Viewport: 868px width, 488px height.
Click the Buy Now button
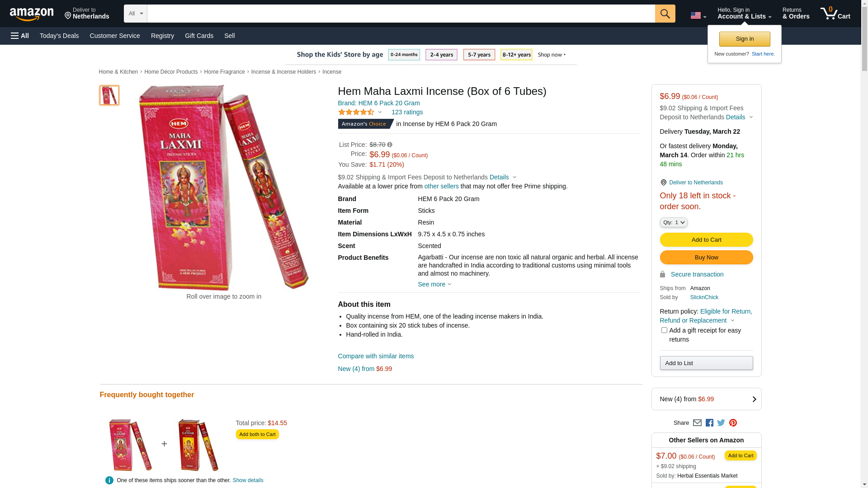pos(706,258)
